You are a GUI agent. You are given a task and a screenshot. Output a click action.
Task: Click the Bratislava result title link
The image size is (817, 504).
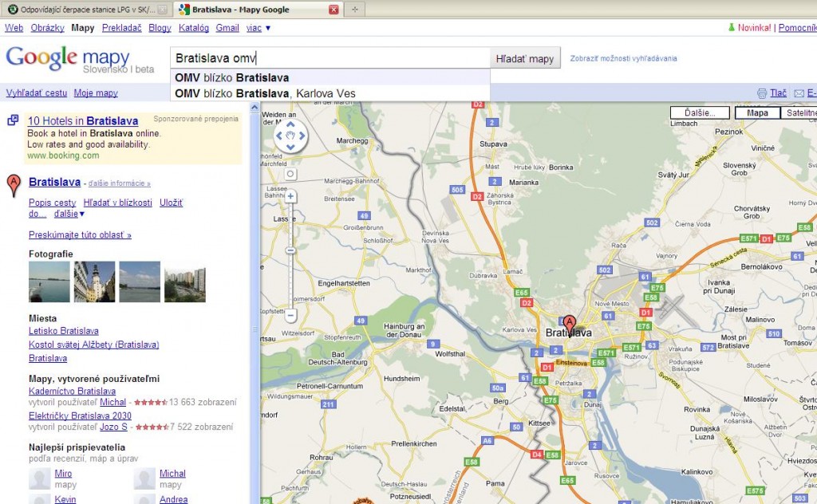click(55, 183)
